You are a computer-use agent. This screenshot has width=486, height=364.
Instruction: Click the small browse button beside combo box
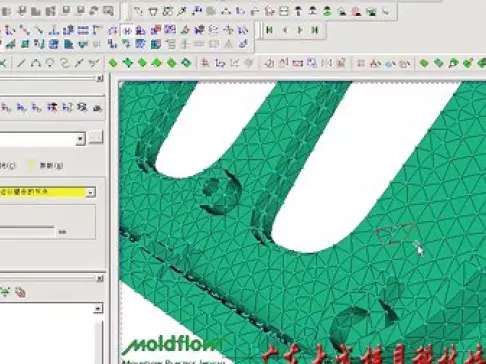point(96,138)
